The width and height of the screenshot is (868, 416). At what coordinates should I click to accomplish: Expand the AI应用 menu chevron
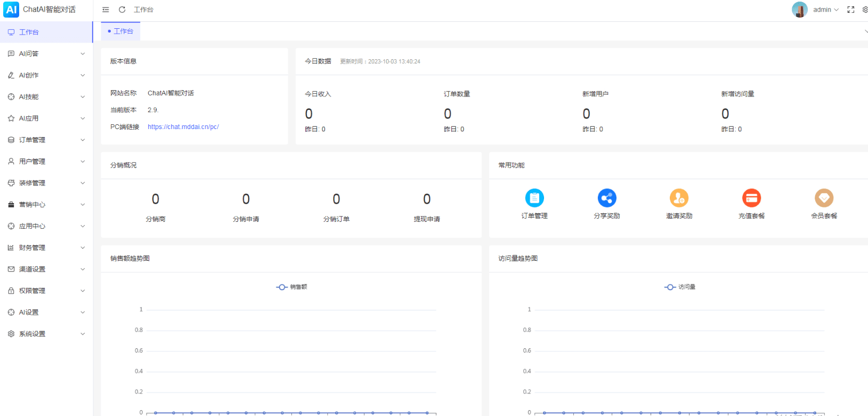coord(83,118)
